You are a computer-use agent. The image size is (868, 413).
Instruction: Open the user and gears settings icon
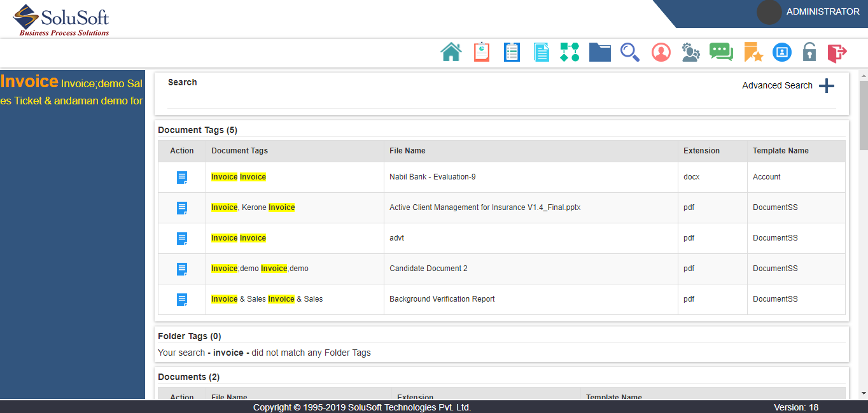click(x=690, y=52)
